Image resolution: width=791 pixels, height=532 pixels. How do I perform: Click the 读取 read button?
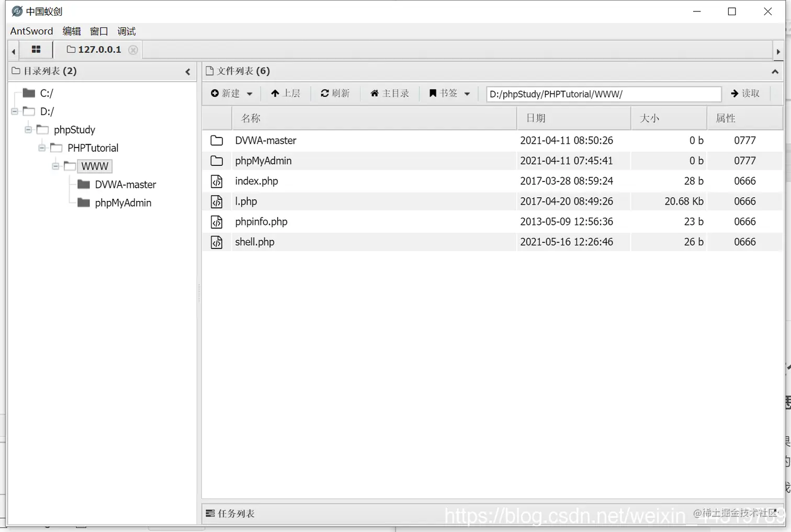(745, 93)
